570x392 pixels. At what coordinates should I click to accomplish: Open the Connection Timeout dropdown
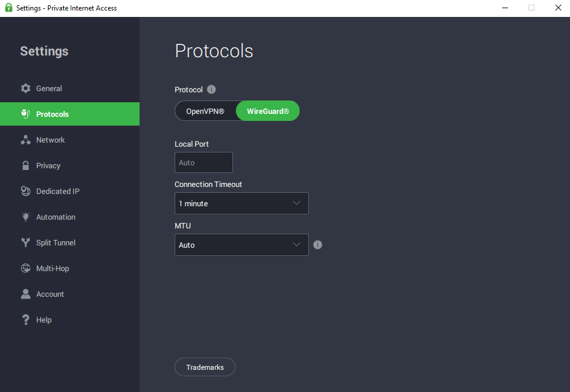click(x=241, y=203)
